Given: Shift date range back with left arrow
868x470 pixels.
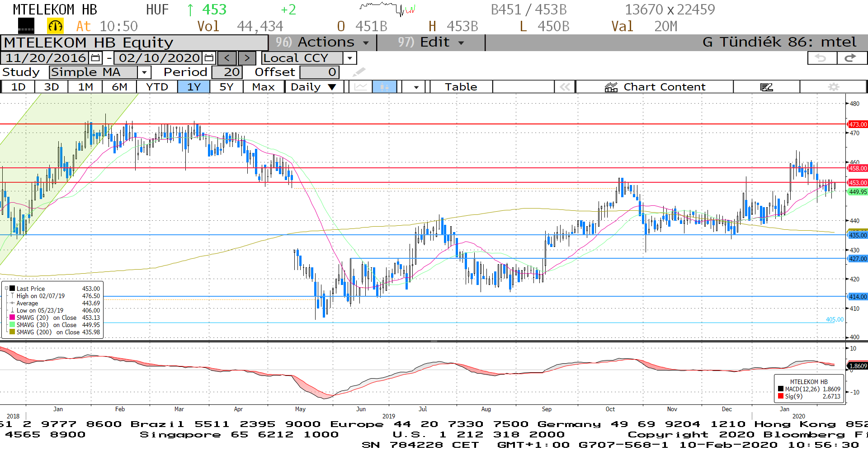Looking at the screenshot, I should tap(227, 58).
